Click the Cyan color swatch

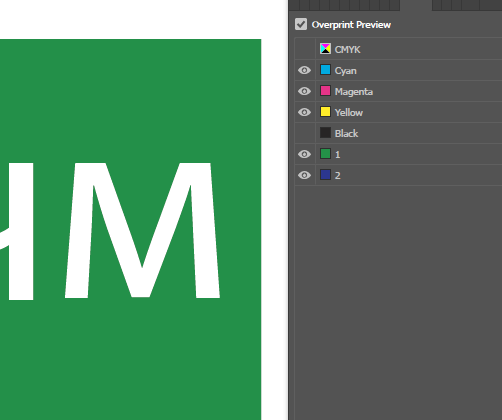[325, 70]
